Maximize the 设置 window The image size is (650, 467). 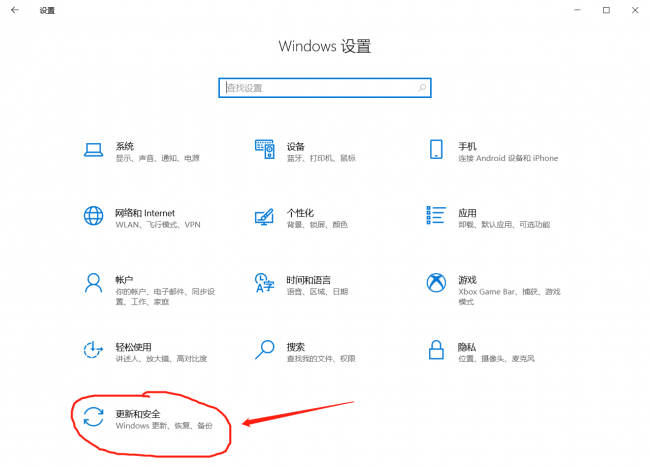pos(606,10)
